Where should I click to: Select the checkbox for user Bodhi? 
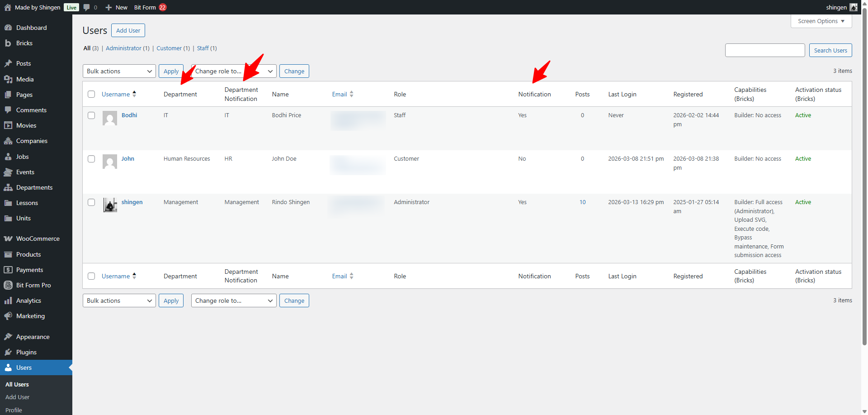coord(91,115)
